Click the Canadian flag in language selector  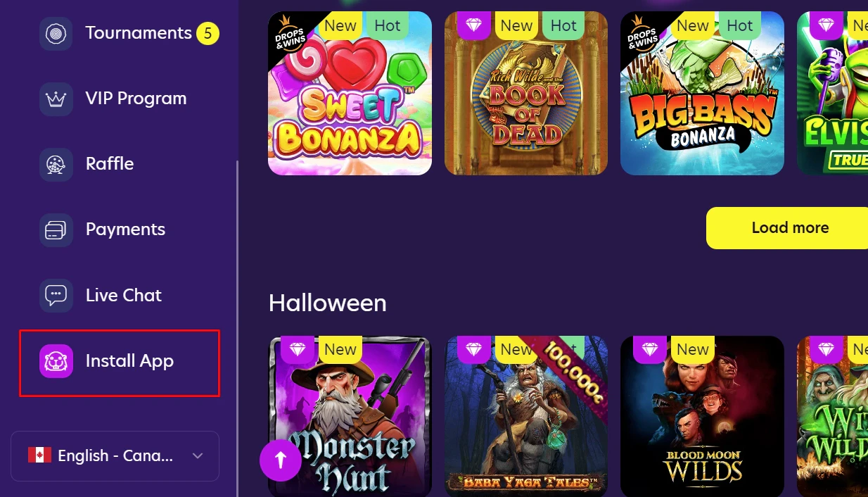[x=39, y=455]
